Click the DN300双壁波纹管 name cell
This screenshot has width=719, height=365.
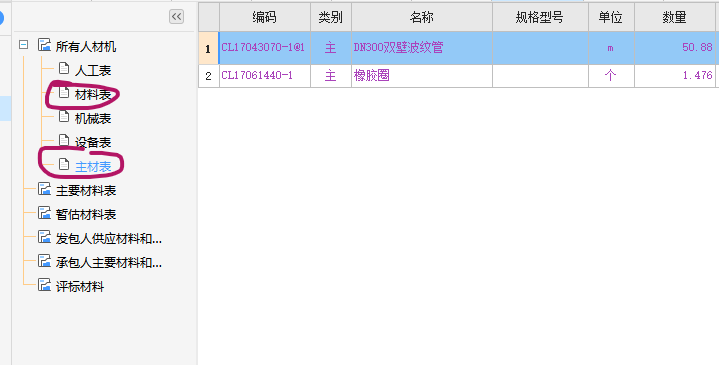[x=422, y=48]
